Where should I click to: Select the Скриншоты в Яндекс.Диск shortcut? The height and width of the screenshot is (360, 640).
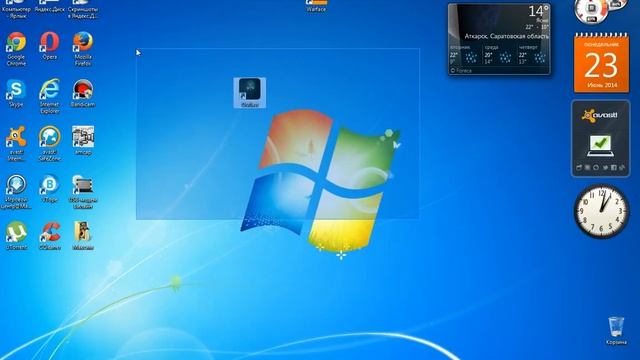pyautogui.click(x=83, y=10)
